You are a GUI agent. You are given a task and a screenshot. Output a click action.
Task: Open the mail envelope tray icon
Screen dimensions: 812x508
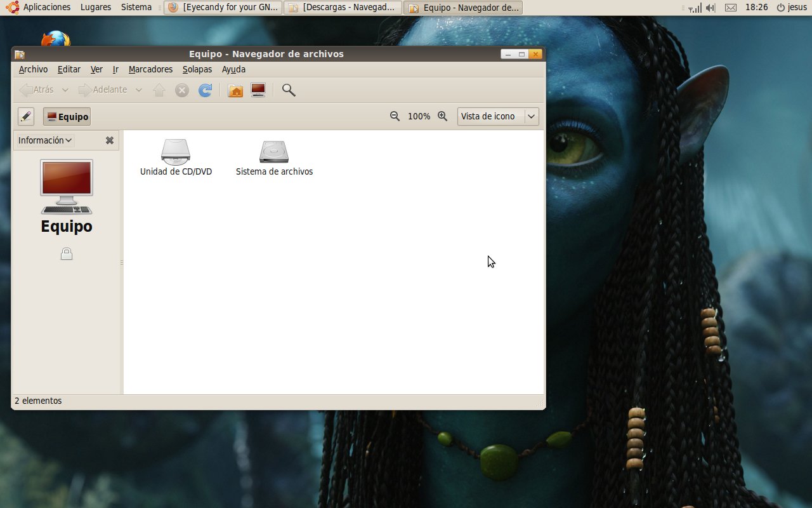731,8
